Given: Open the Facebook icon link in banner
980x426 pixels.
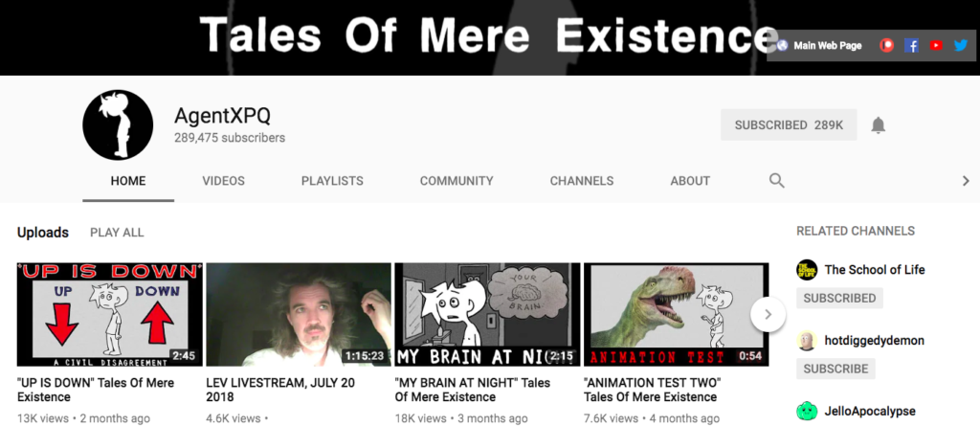Looking at the screenshot, I should click(911, 45).
